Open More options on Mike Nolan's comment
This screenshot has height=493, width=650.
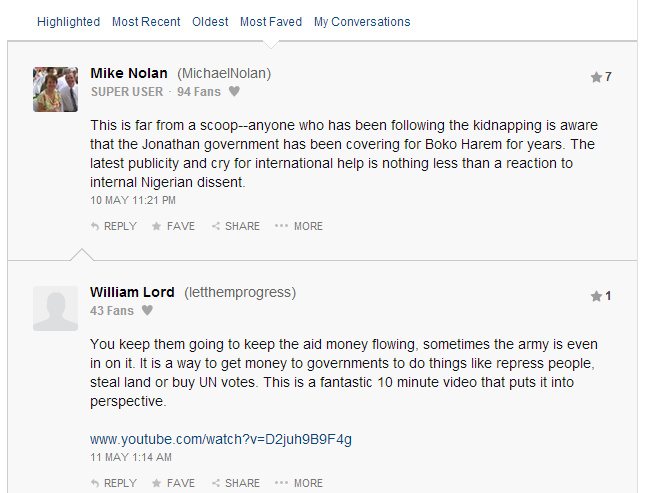[298, 226]
